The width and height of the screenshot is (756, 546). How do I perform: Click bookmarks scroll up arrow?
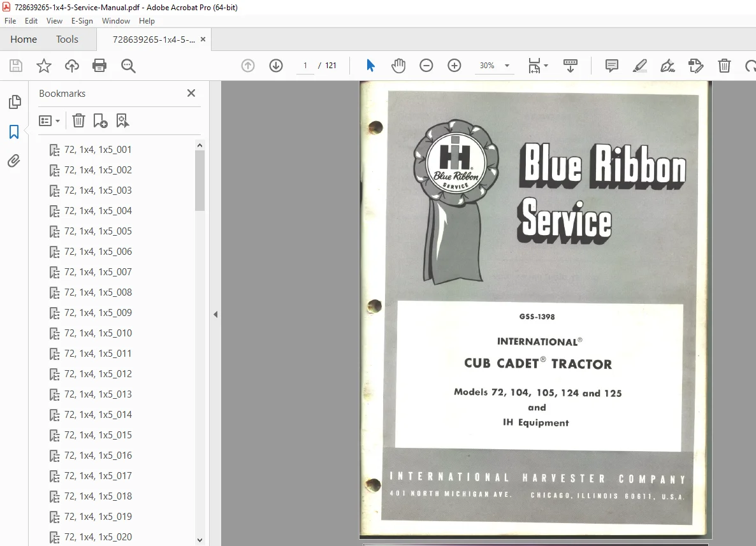tap(200, 145)
